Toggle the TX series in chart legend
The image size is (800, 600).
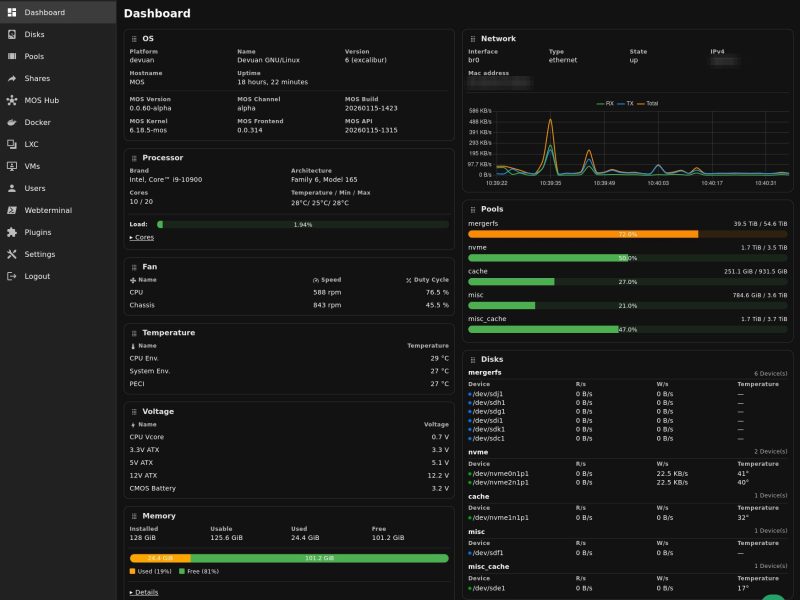tap(626, 103)
